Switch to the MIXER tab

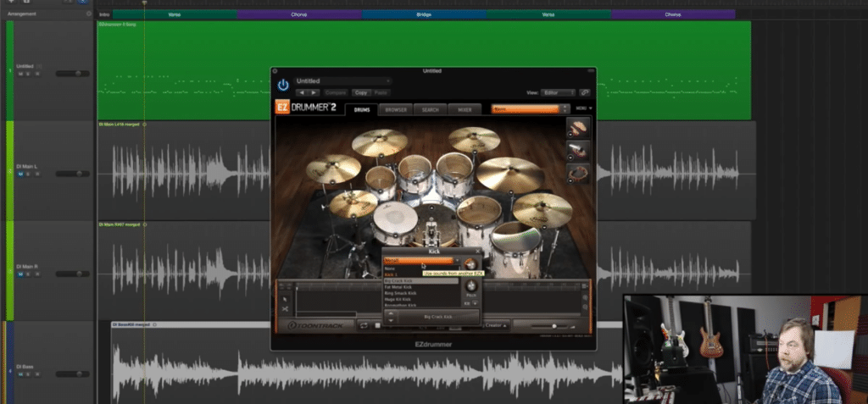point(465,109)
